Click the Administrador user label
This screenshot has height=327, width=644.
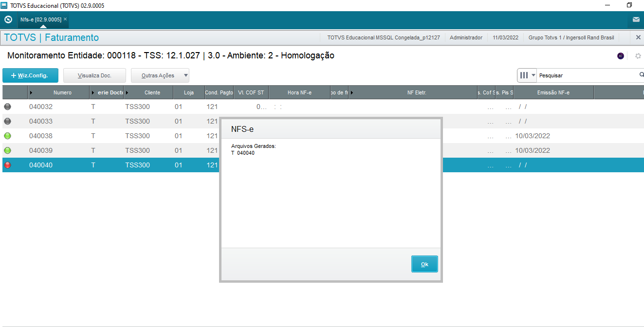coord(466,37)
